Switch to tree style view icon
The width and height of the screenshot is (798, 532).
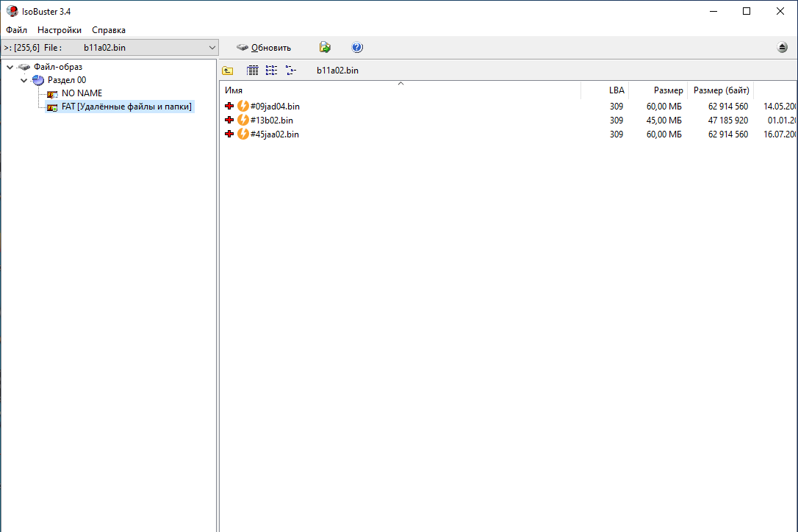click(x=291, y=71)
